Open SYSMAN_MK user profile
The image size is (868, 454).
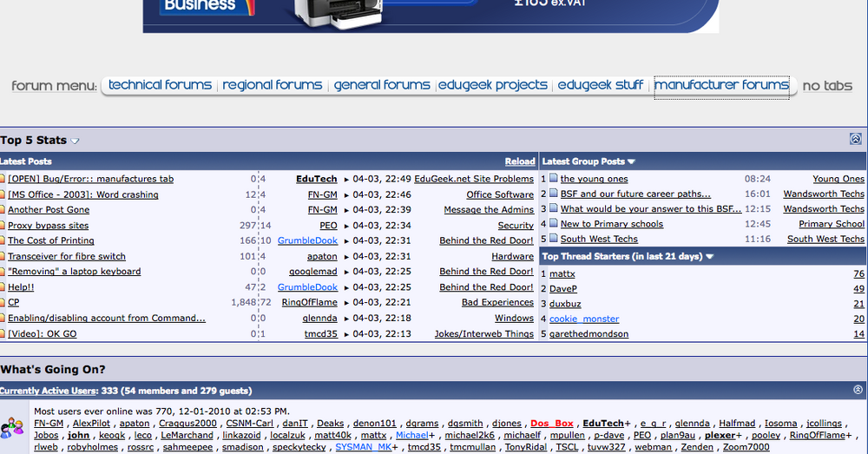point(363,447)
